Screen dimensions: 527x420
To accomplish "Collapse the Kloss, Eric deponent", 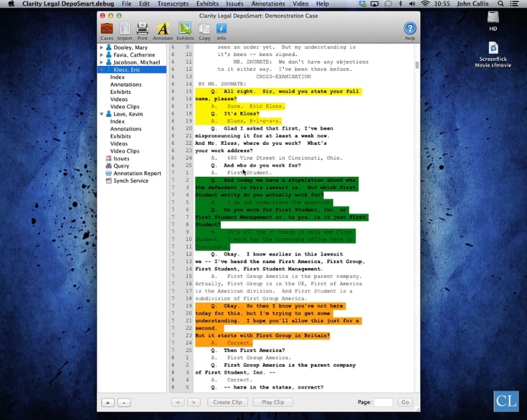I will click(102, 69).
